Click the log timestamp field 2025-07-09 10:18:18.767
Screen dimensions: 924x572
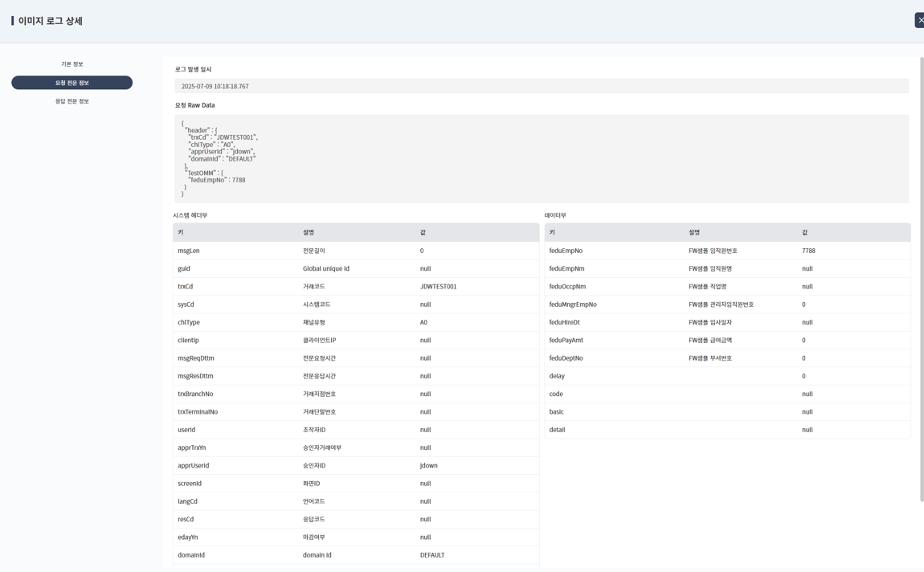[542, 86]
